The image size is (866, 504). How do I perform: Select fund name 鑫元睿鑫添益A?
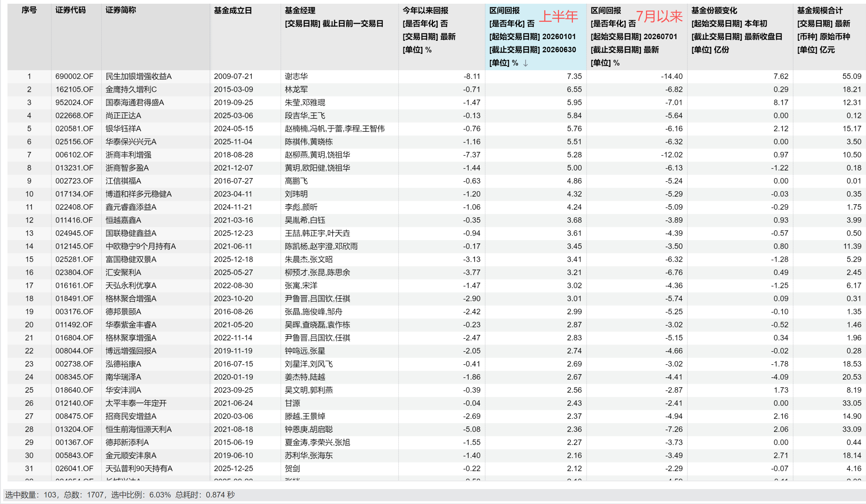131,207
